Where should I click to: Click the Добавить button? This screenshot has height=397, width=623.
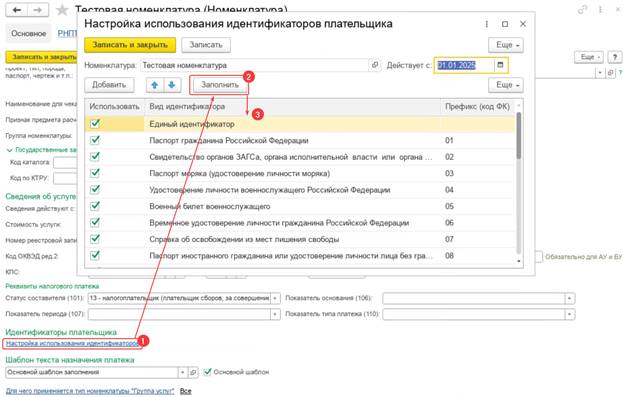click(x=109, y=85)
